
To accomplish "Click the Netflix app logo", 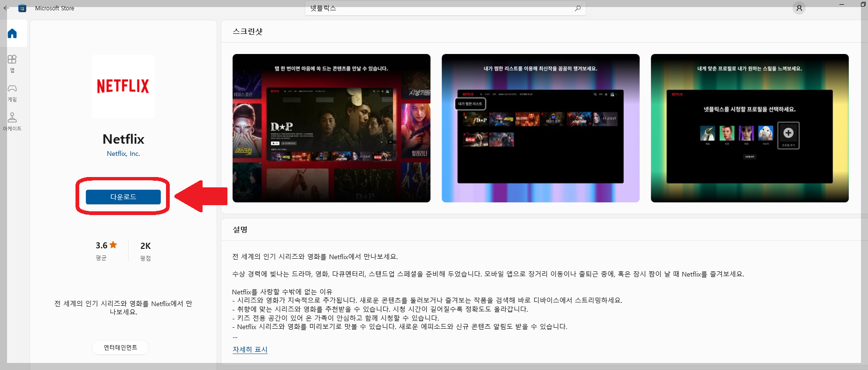I will [123, 86].
